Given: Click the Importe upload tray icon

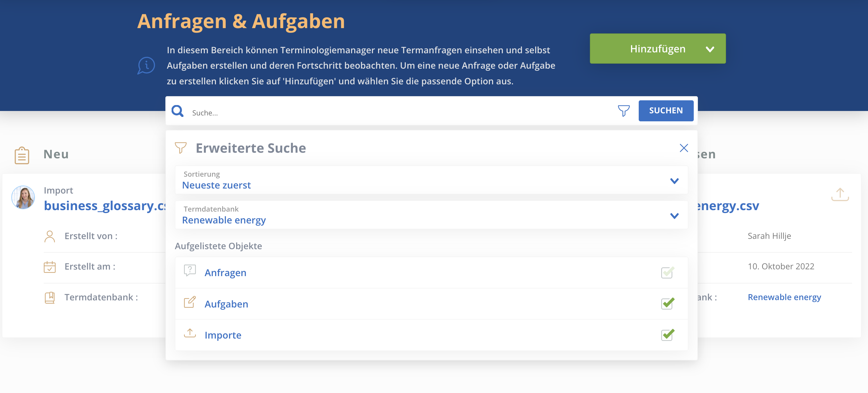Looking at the screenshot, I should pyautogui.click(x=190, y=333).
